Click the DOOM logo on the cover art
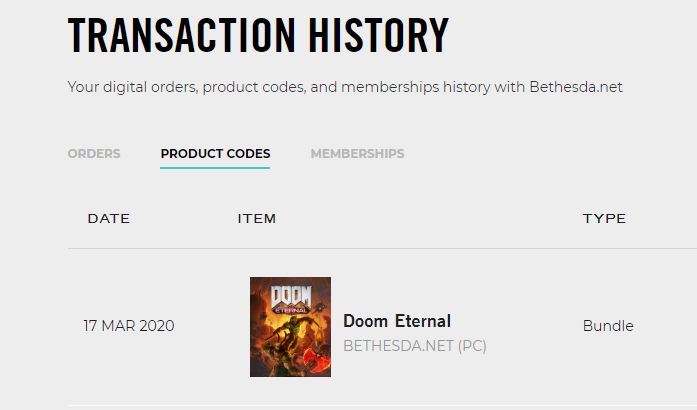Screen dimensions: 697x410 point(290,296)
